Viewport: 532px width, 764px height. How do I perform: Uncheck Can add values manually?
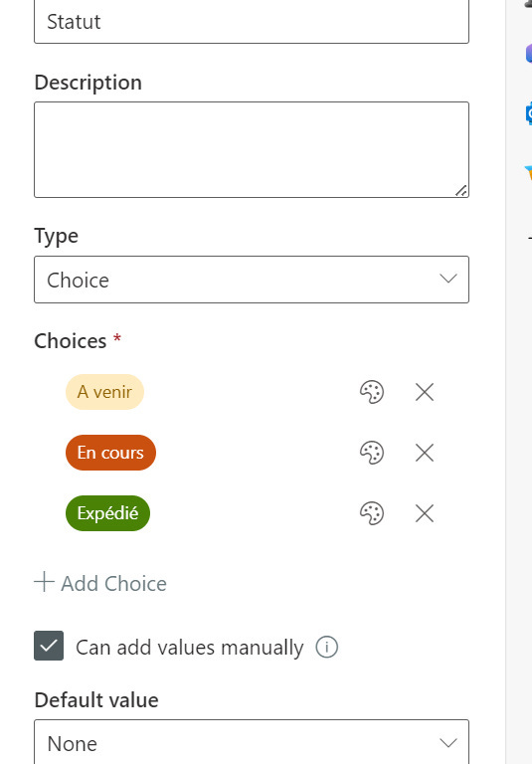[49, 646]
